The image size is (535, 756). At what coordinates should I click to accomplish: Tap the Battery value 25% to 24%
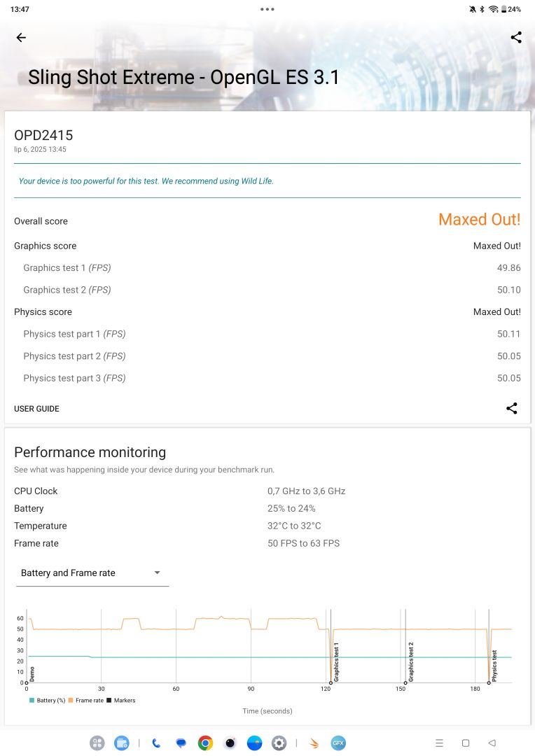[x=291, y=509]
